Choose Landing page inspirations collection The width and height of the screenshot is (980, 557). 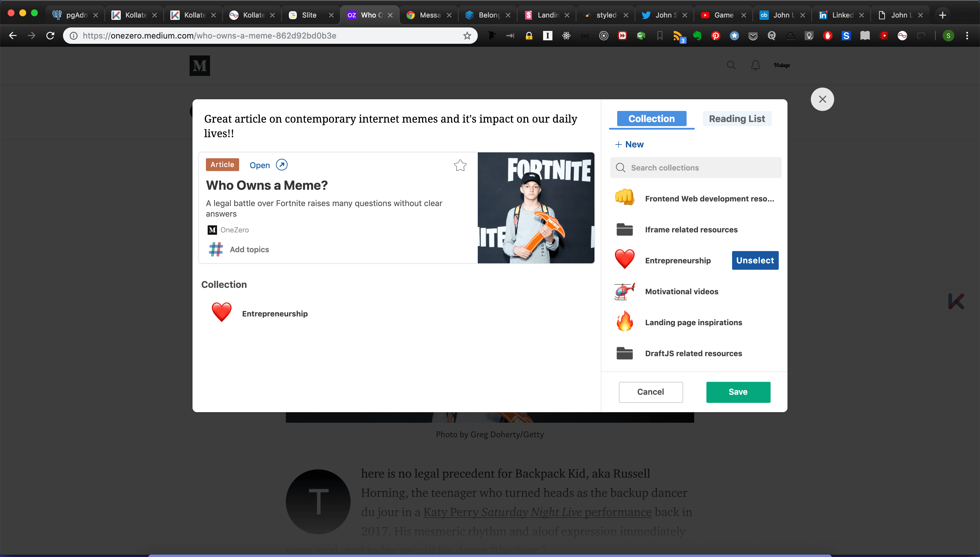(693, 323)
